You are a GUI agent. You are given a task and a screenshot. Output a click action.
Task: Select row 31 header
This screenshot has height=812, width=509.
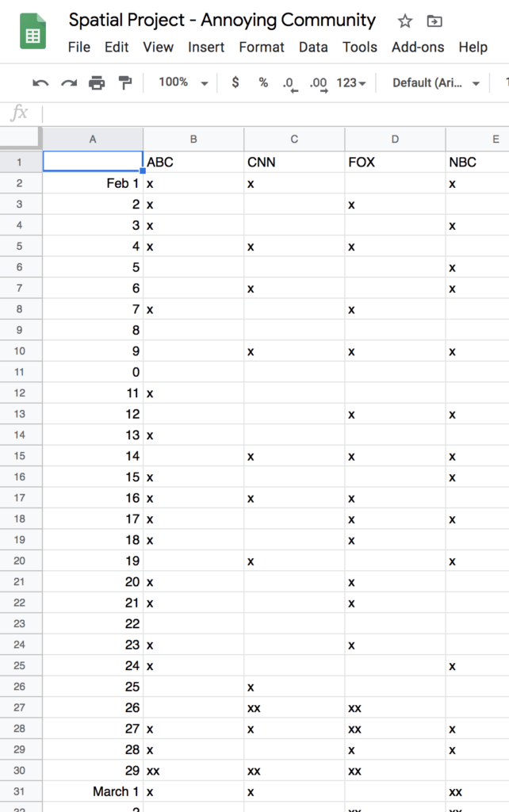click(20, 791)
